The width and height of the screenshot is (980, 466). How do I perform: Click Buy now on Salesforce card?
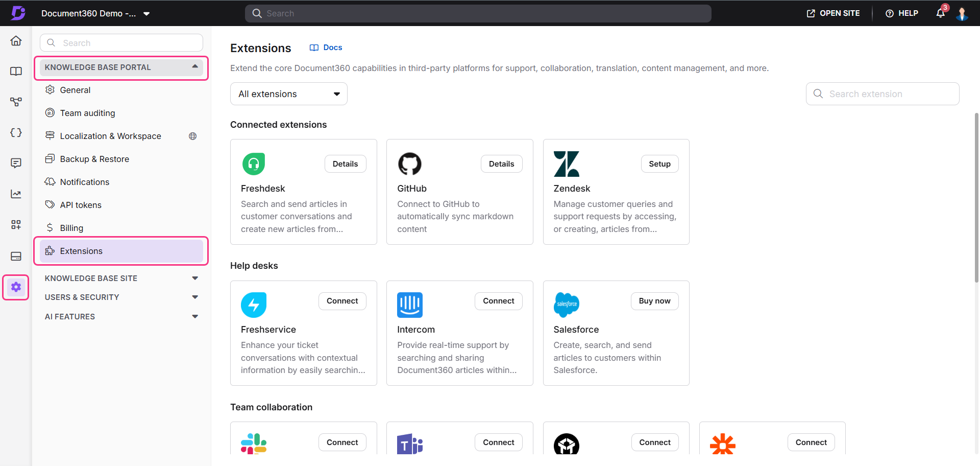click(654, 301)
